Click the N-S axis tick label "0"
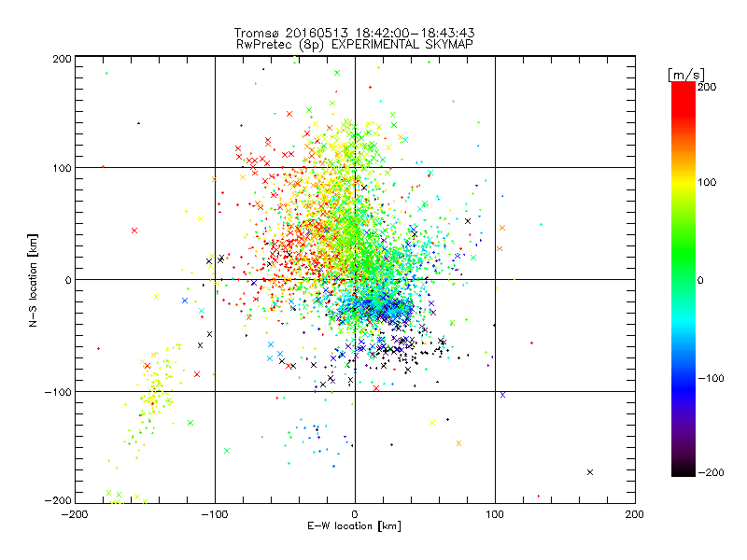The image size is (747, 560). pyautogui.click(x=68, y=280)
